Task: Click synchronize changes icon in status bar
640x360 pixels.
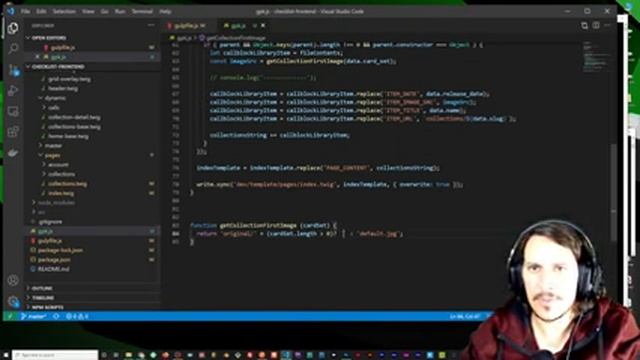Action: point(56,316)
